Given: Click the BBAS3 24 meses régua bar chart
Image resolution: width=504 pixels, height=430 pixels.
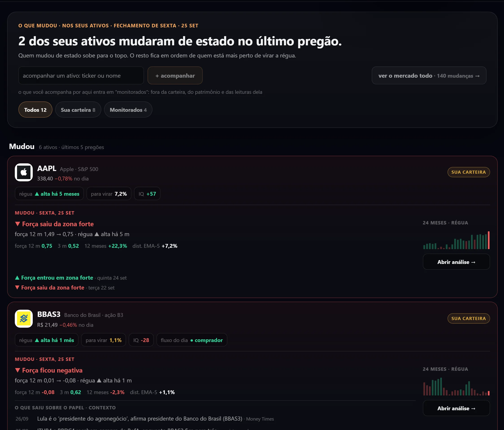Looking at the screenshot, I should point(456,386).
